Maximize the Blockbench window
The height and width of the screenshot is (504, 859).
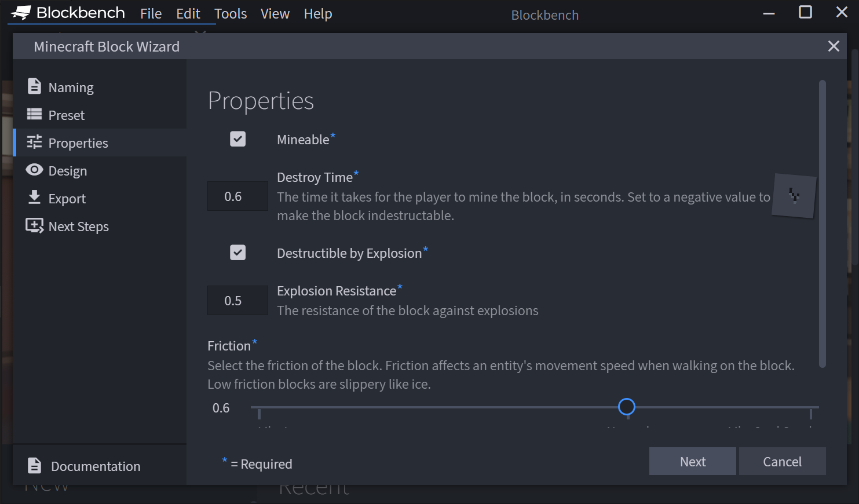click(805, 12)
